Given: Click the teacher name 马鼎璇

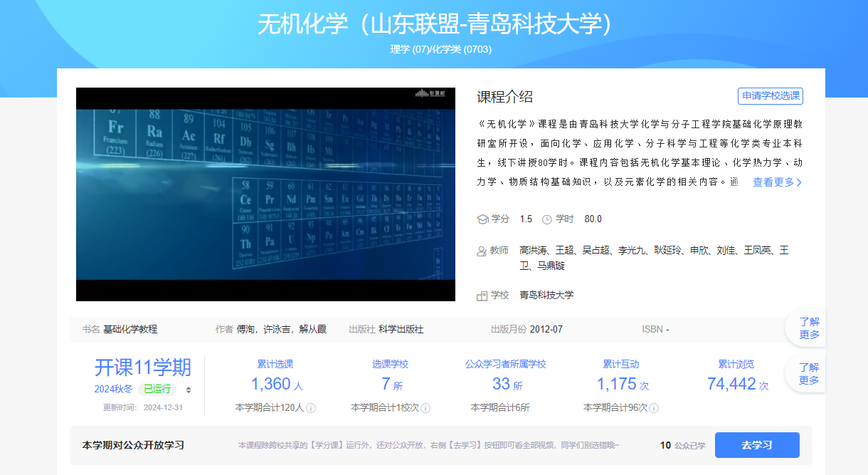Looking at the screenshot, I should coord(551,266).
